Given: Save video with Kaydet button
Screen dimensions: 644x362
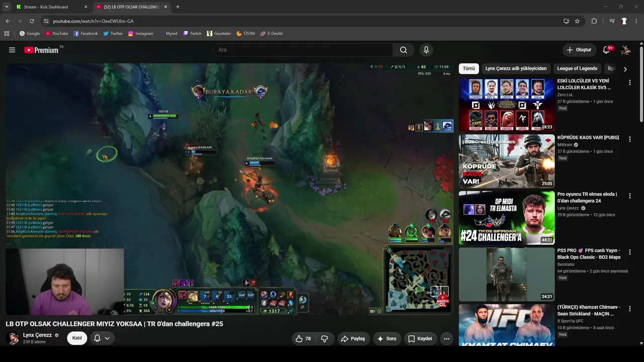Looking at the screenshot, I should 420,339.
